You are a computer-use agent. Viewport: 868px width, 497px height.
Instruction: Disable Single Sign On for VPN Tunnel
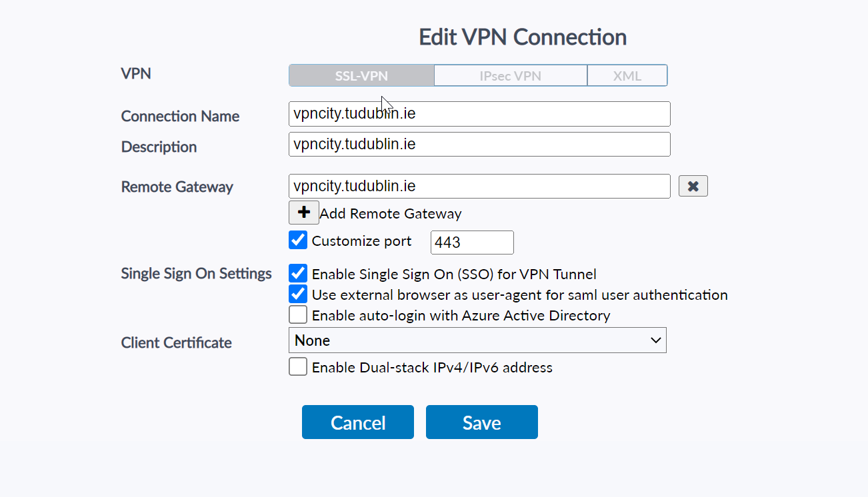click(x=298, y=274)
